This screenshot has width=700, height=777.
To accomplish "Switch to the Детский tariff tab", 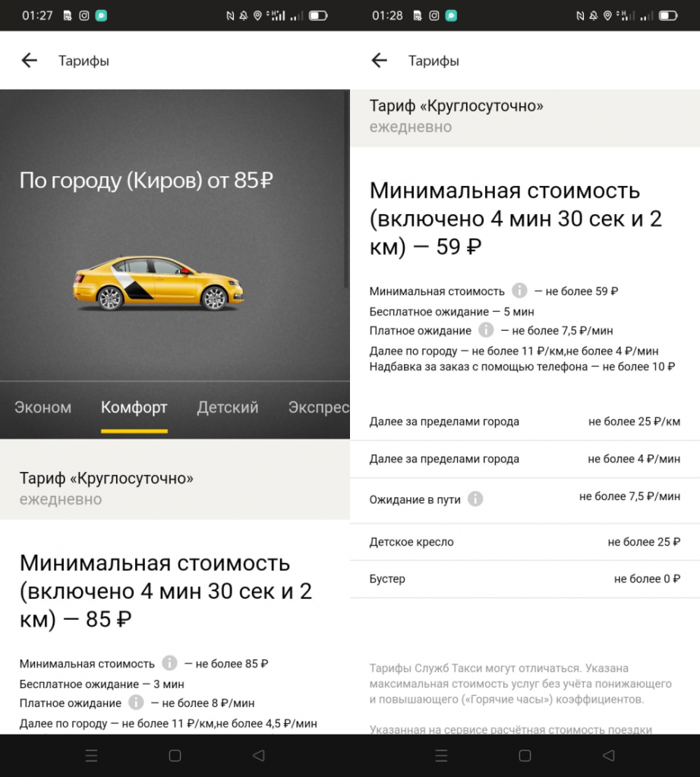I will [x=228, y=407].
